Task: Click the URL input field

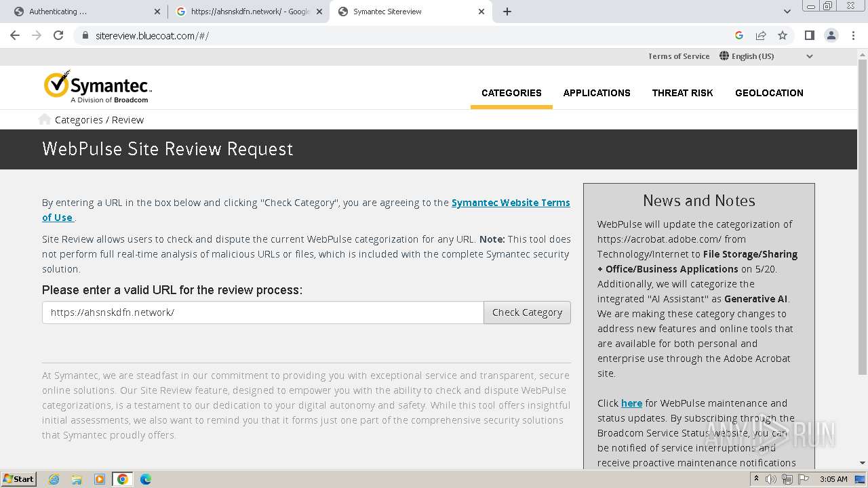Action: point(262,312)
